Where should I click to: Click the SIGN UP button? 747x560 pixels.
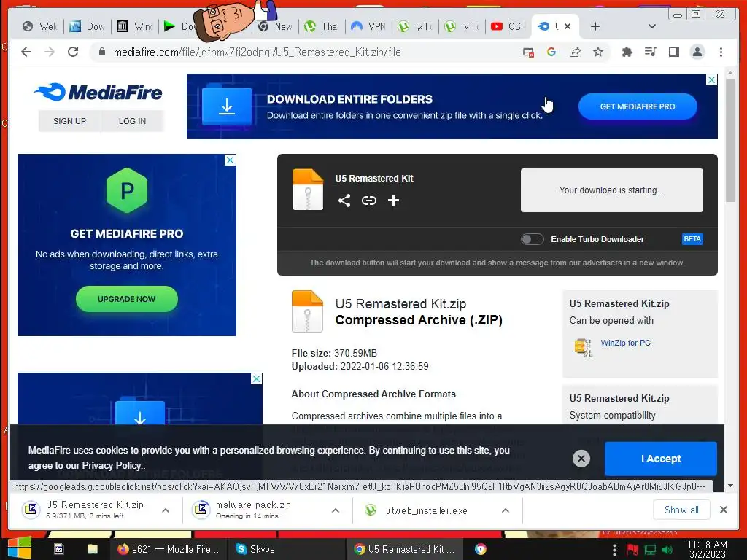tap(69, 121)
